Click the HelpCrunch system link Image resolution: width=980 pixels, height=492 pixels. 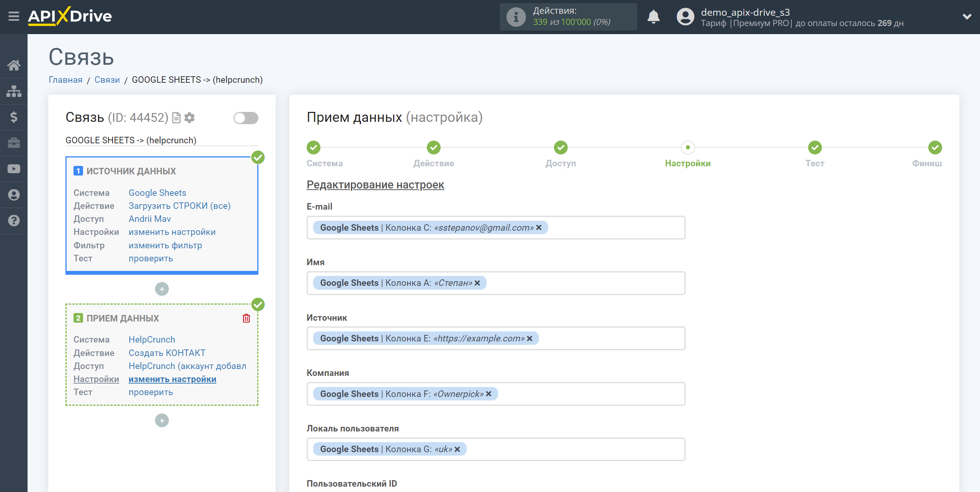(152, 339)
